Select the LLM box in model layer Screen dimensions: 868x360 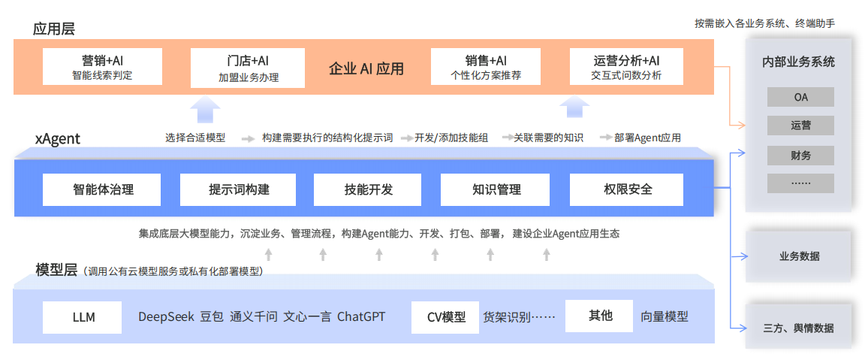click(x=83, y=317)
